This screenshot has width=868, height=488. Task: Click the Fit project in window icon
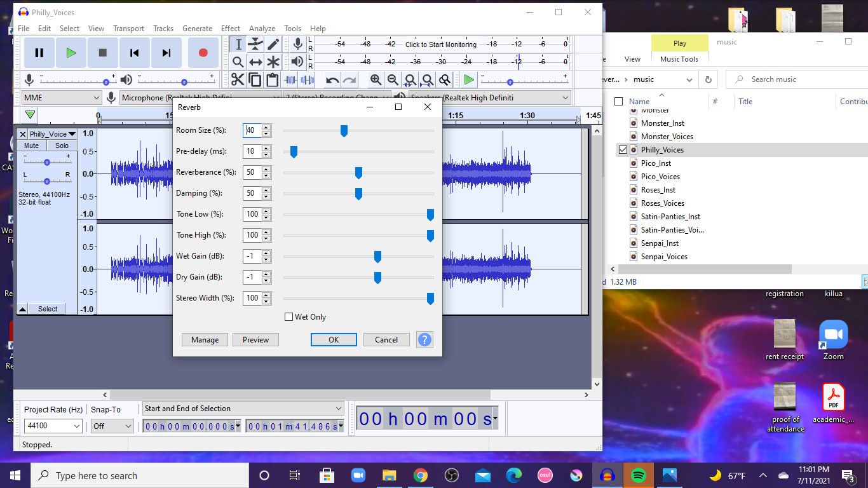[427, 79]
